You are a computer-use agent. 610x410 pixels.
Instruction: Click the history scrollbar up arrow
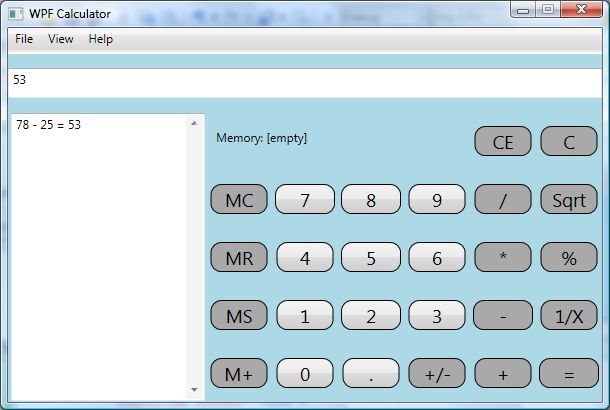click(x=195, y=123)
